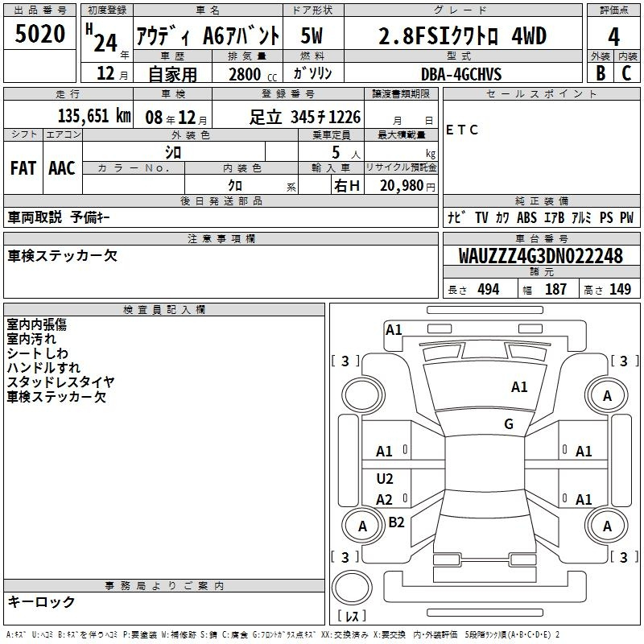Click the G windshield mark on car diagram
Screen dimensions: 644x644
tap(508, 424)
